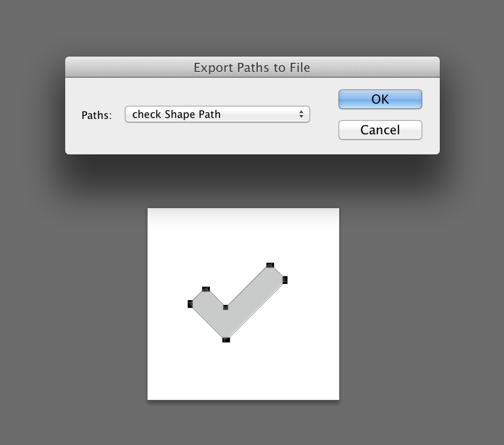This screenshot has height=445, width=504.
Task: Click short segment between left and upper-left anchors
Action: pos(197,297)
